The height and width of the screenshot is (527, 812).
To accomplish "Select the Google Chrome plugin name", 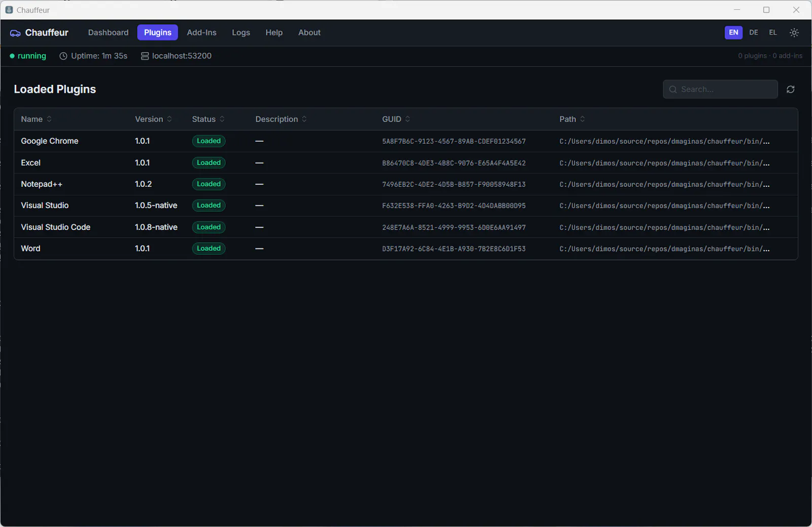I will coord(50,141).
